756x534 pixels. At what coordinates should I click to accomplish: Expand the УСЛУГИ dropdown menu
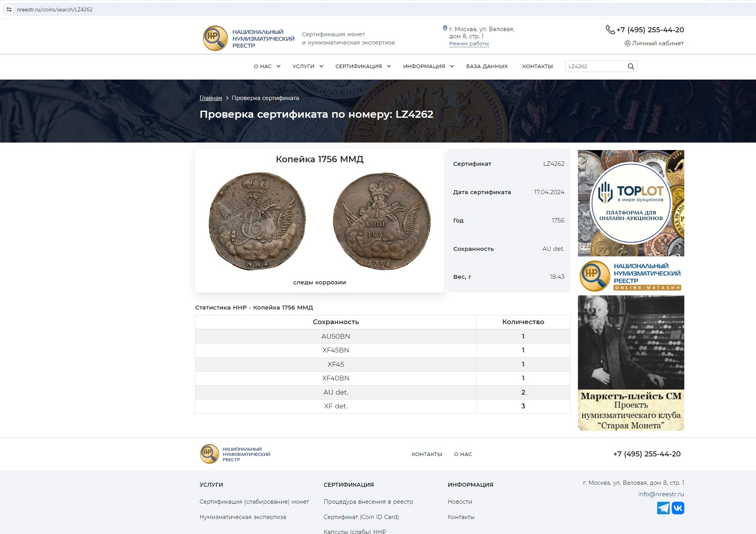click(308, 67)
